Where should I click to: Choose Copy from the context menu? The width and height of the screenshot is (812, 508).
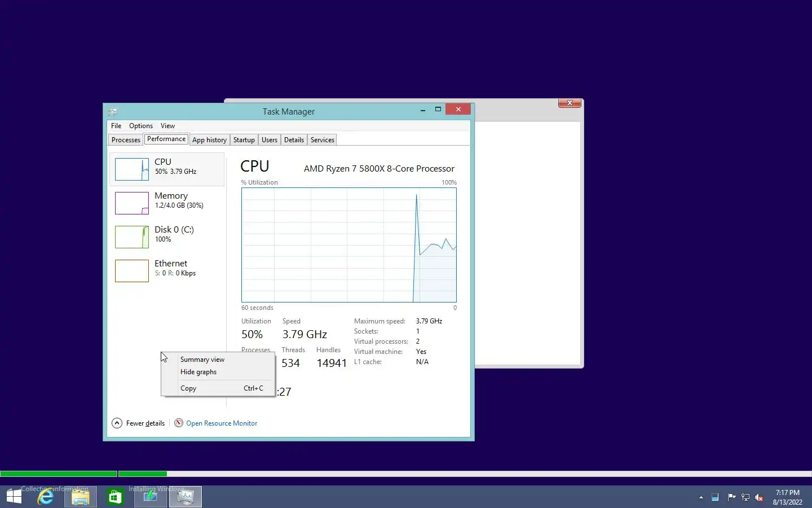218,388
